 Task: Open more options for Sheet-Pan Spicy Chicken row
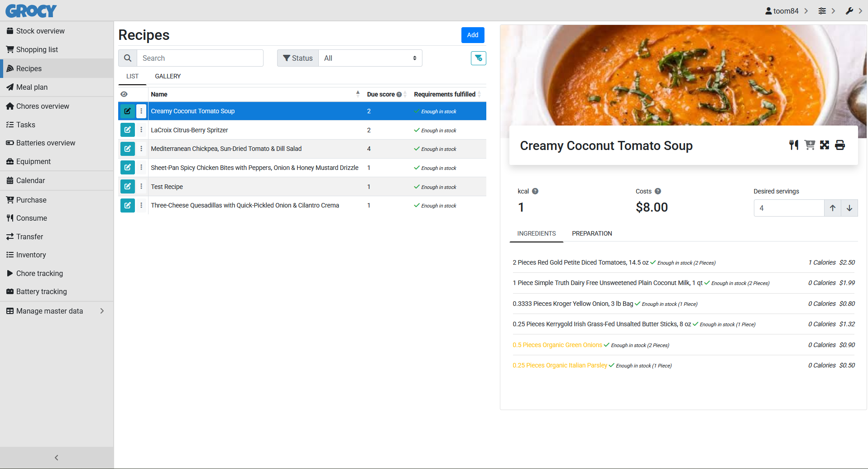point(141,168)
